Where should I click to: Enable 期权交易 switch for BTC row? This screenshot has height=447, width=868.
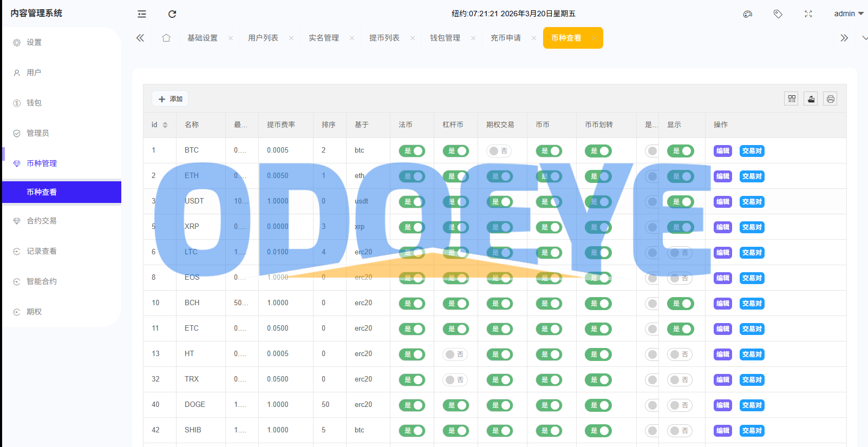[499, 151]
